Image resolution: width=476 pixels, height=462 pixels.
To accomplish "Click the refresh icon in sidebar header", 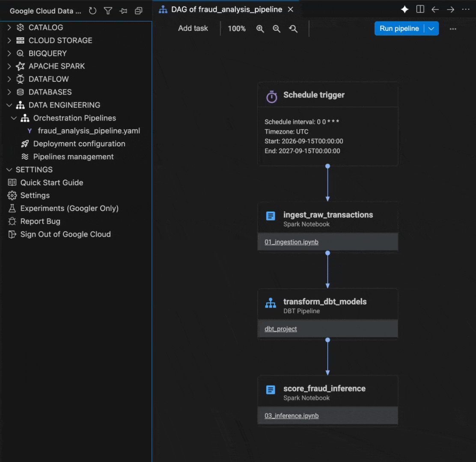I will click(x=92, y=11).
